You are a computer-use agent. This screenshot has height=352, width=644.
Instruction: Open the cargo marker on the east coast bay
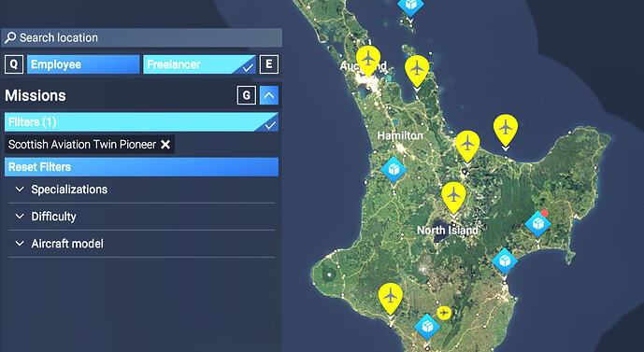coord(505,260)
